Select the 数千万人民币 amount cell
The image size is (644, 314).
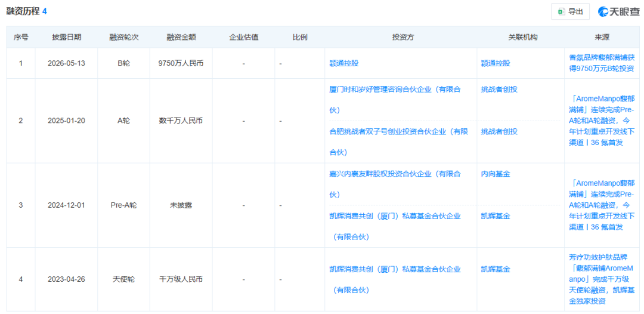tap(181, 121)
